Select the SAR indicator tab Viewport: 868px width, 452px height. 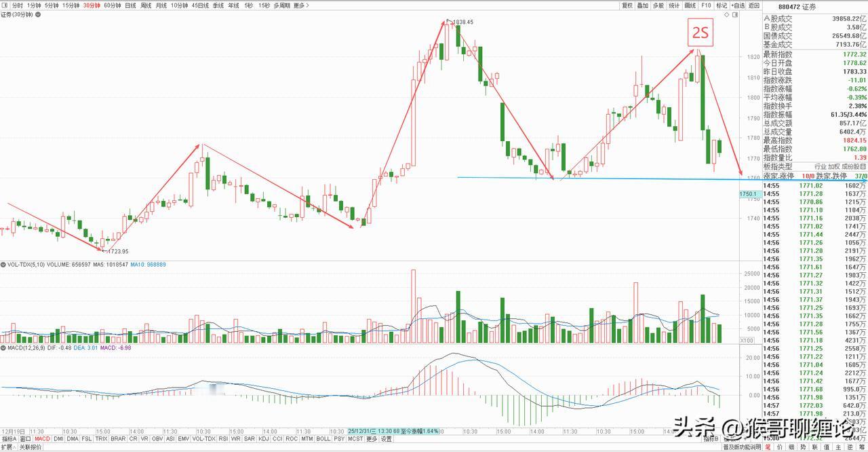[249, 439]
